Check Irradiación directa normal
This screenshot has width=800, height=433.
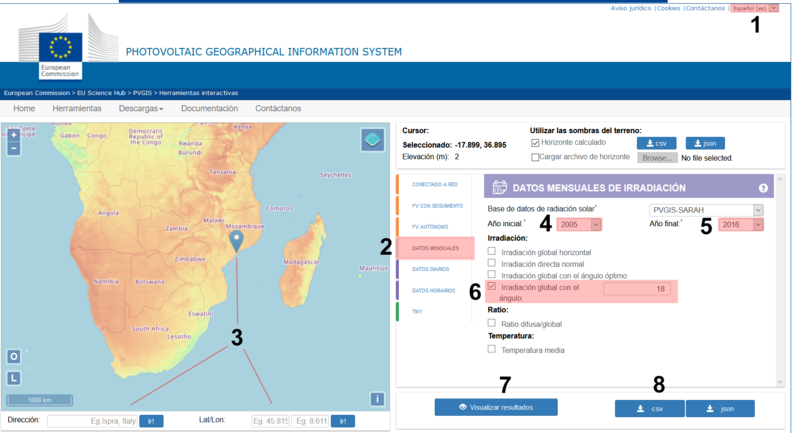click(x=491, y=263)
